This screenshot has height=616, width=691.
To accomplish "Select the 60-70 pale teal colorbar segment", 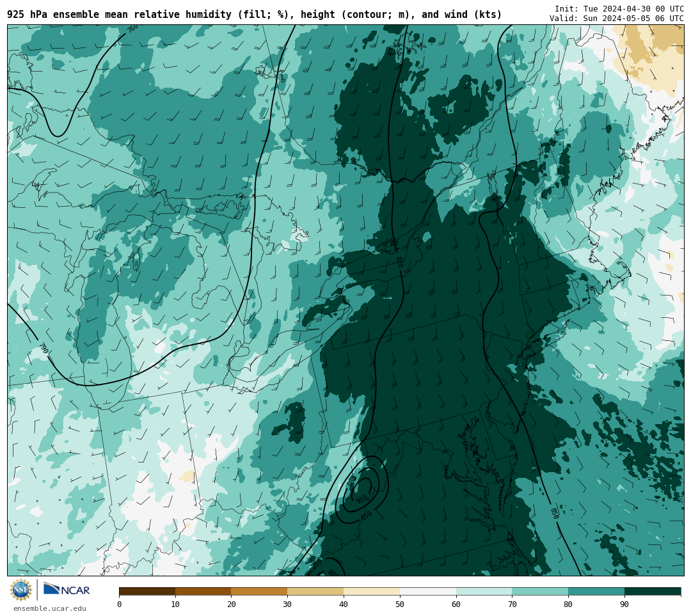I will (x=484, y=591).
